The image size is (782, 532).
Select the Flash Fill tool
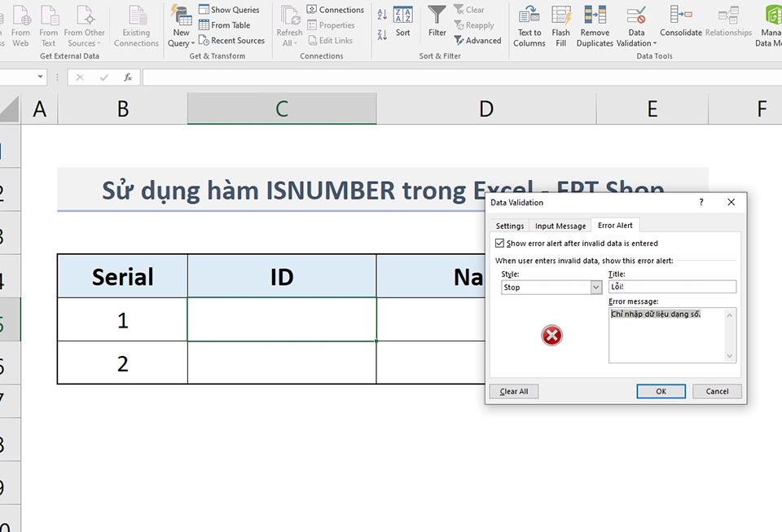[561, 26]
